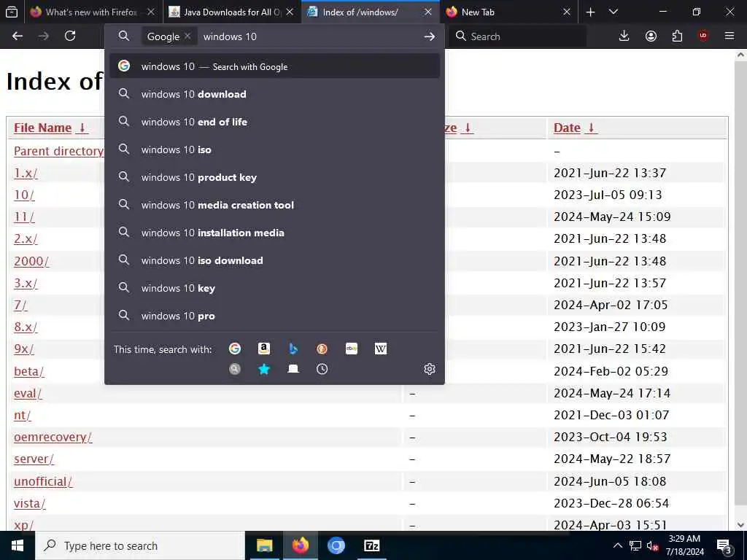Choose 'windows 10 end of life' suggestion
Image resolution: width=747 pixels, height=560 pixels.
pos(274,122)
